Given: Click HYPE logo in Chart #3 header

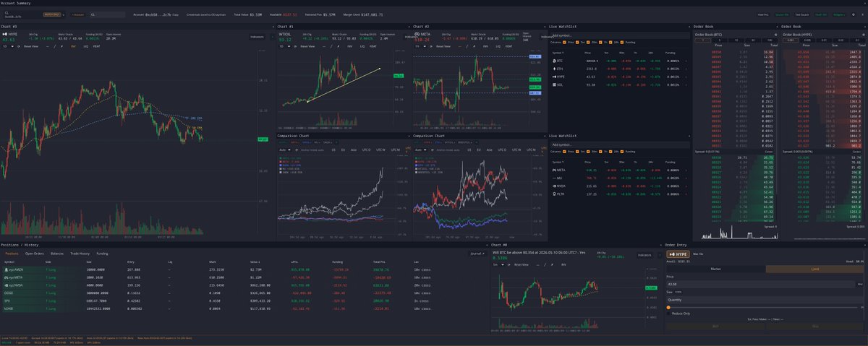Looking at the screenshot, I should (x=4, y=34).
